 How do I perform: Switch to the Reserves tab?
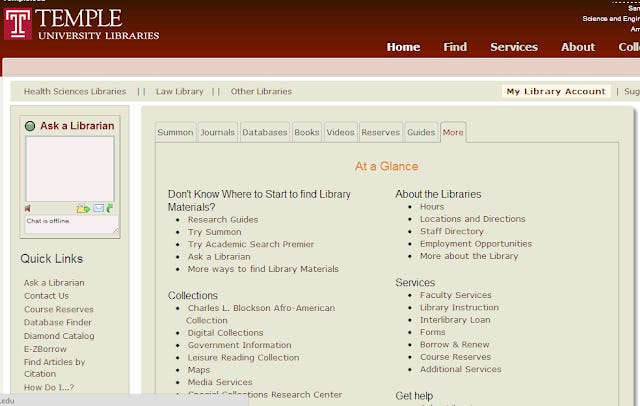pos(380,132)
